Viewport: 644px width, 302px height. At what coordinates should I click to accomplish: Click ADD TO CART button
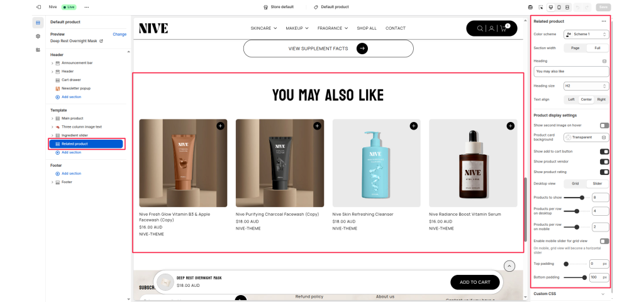tap(475, 282)
